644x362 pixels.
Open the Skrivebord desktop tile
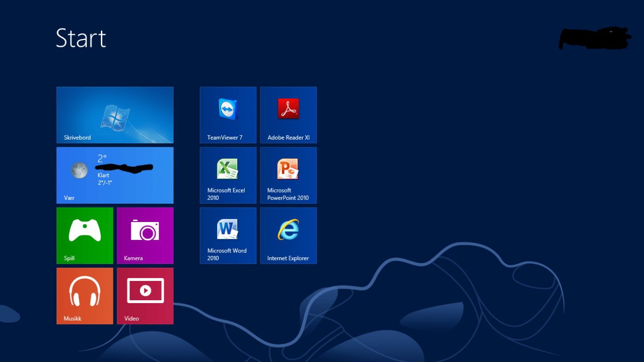pyautogui.click(x=115, y=115)
